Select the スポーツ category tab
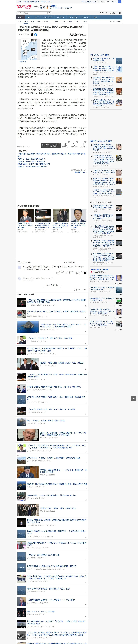The height and width of the screenshot is (644, 138). 56,21
